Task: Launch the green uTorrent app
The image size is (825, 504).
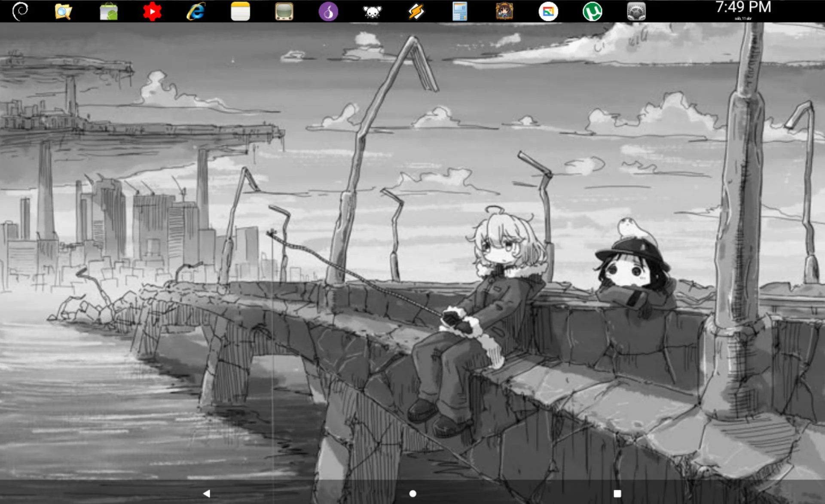Action: (592, 11)
